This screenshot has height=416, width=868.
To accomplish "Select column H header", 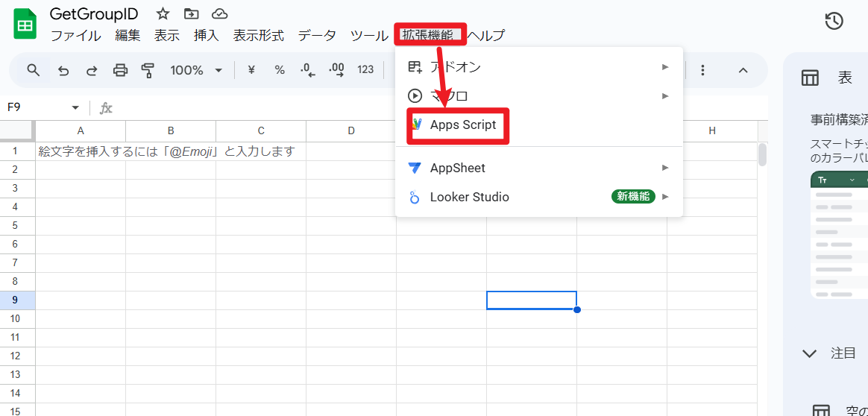I will pos(712,131).
